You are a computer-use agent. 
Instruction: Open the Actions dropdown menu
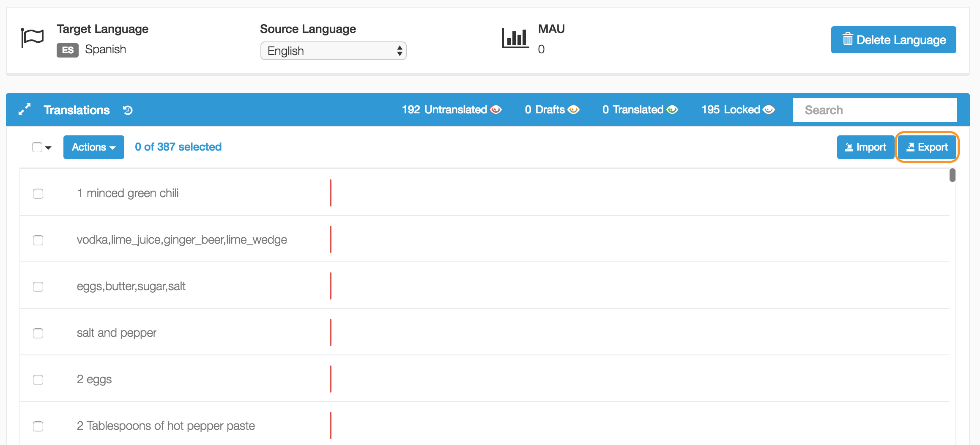click(x=94, y=147)
